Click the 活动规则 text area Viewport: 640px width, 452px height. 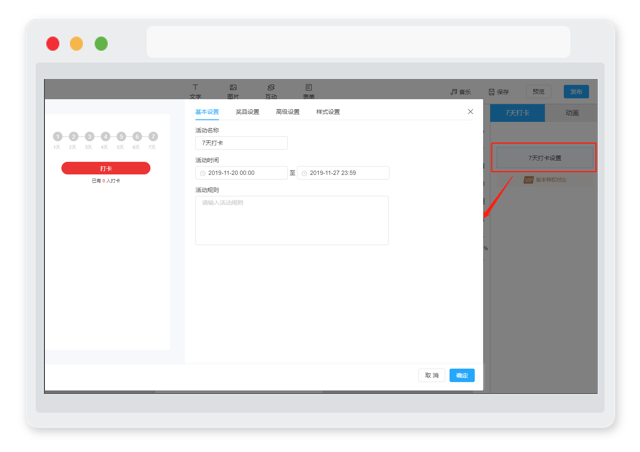tap(292, 220)
